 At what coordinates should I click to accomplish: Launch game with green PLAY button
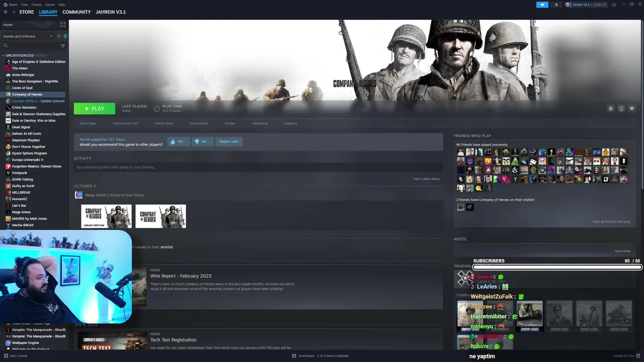click(x=95, y=109)
